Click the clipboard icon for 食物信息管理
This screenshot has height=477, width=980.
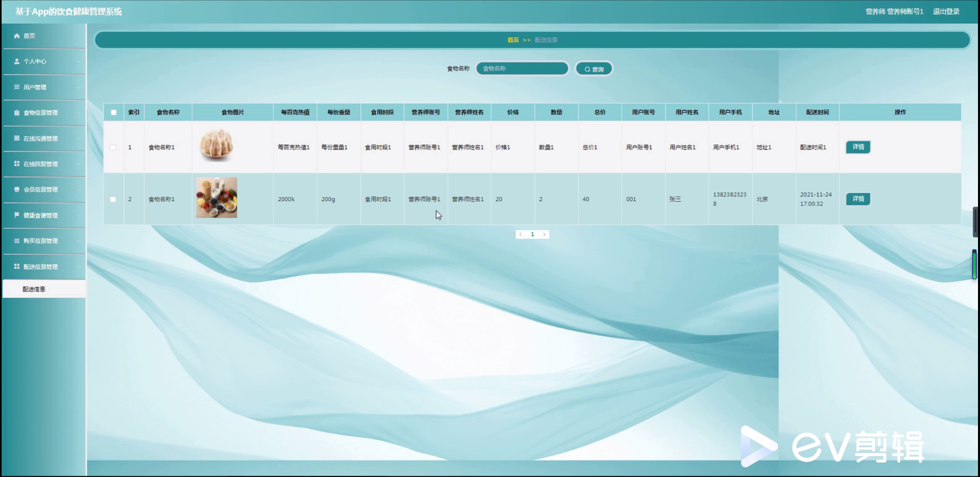17,113
